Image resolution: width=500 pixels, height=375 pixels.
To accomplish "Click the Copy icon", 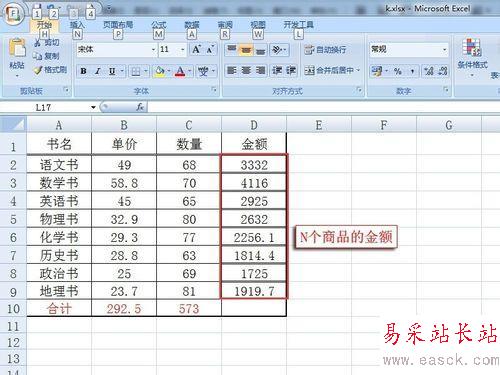I will tap(37, 56).
